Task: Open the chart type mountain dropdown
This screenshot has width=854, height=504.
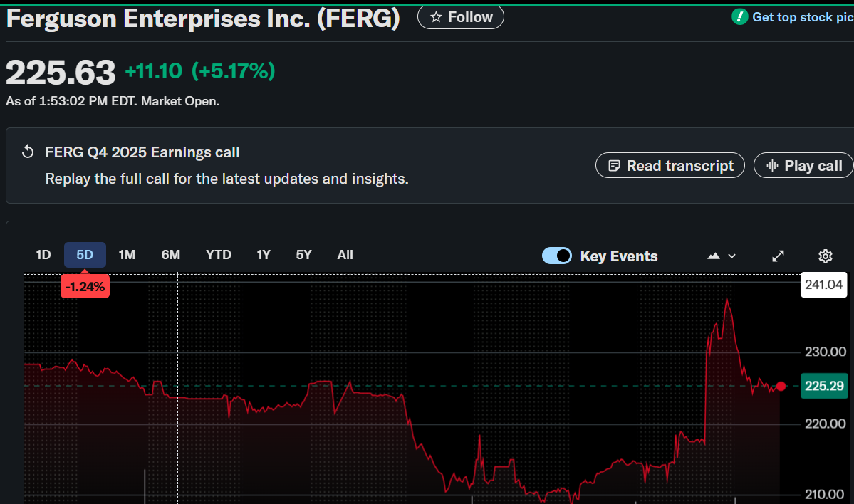Action: coord(721,256)
